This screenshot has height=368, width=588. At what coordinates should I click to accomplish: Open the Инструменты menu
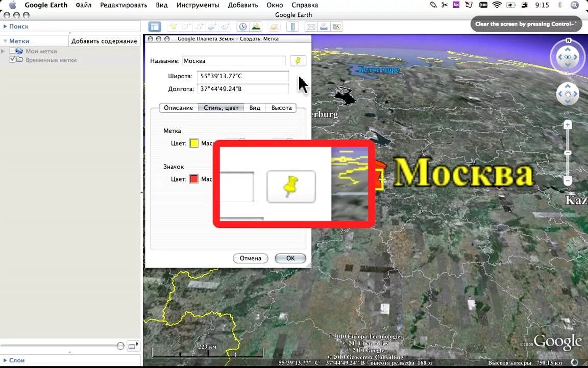[198, 5]
